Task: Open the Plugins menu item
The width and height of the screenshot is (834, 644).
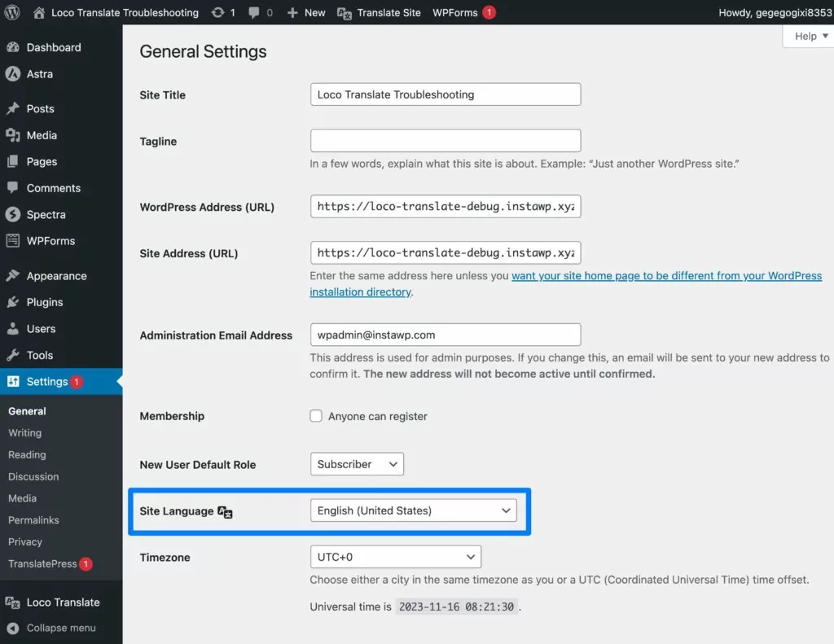Action: coord(45,302)
